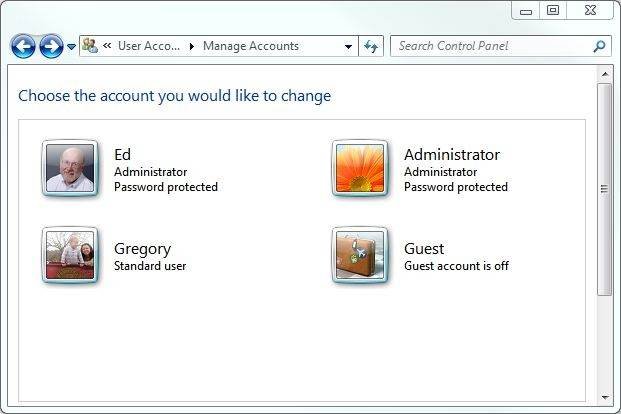Go to the User Accounts breadcrumb
This screenshot has width=621, height=414.
tap(150, 46)
